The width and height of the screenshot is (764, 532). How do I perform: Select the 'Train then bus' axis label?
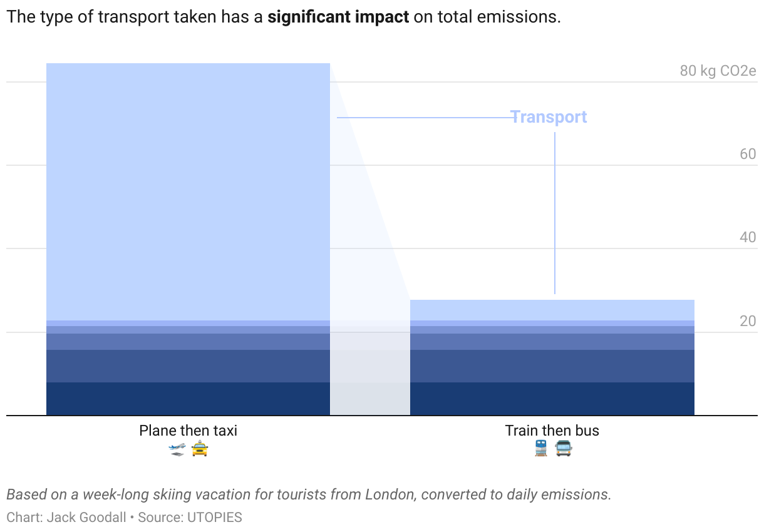pos(552,431)
